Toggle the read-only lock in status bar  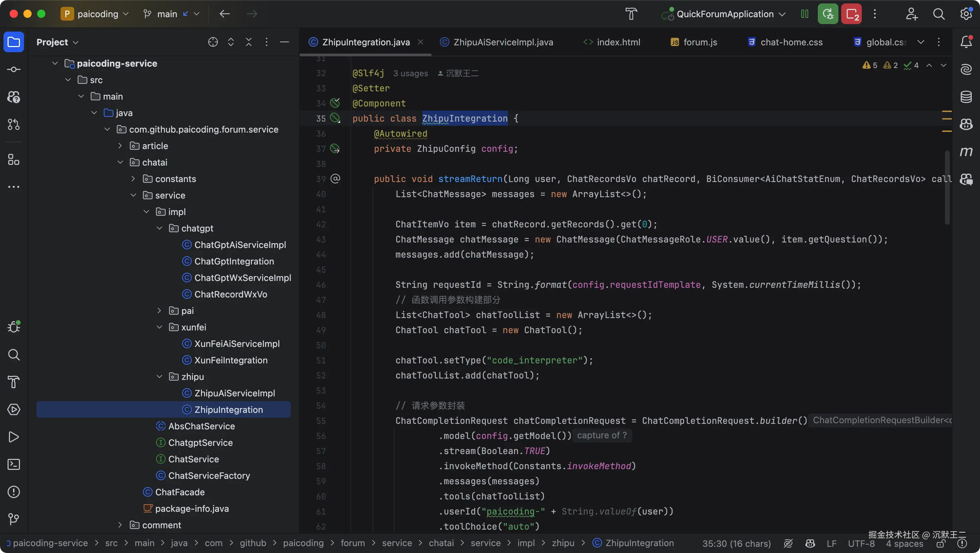[941, 544]
